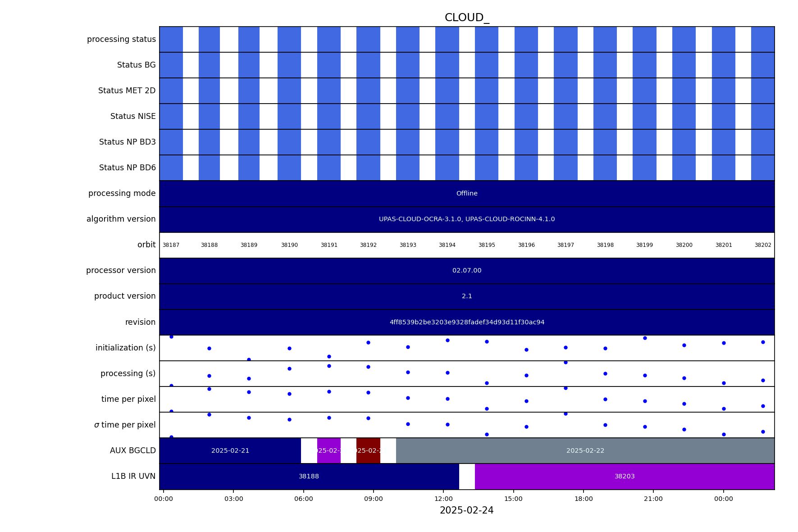
Task: Select the purple 38203 L1B IR UVN segment
Action: coord(624,477)
